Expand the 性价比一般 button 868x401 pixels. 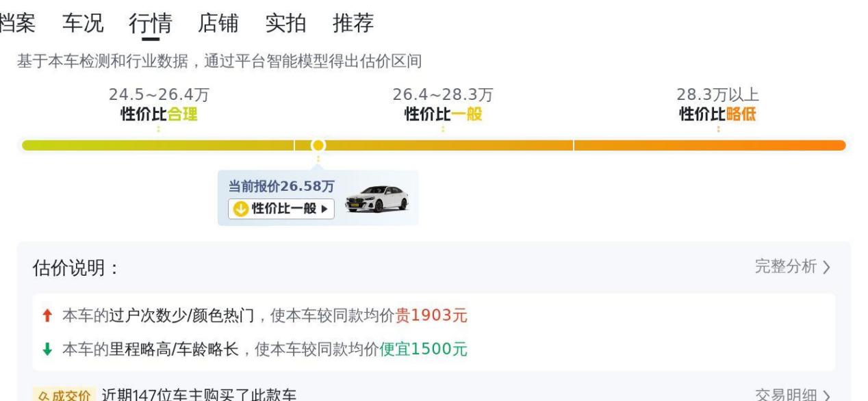tap(281, 209)
